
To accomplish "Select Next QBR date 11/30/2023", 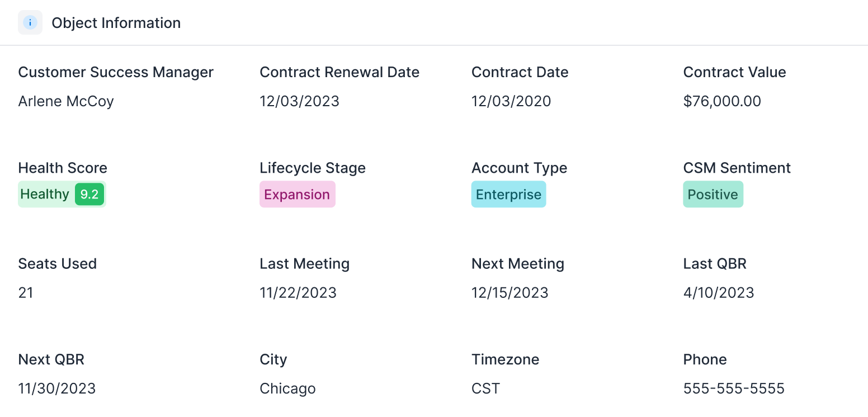I will click(x=57, y=388).
